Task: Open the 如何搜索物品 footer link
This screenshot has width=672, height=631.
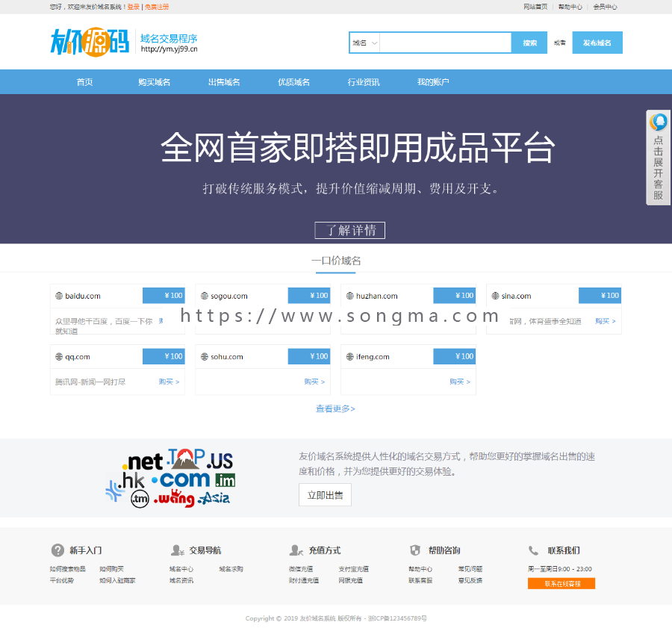Action: coord(68,569)
